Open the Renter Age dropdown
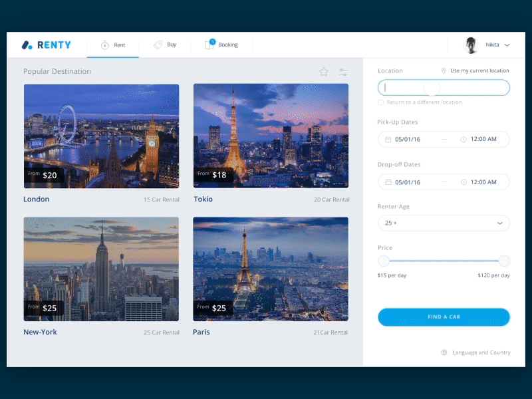The image size is (532, 399). tap(444, 223)
